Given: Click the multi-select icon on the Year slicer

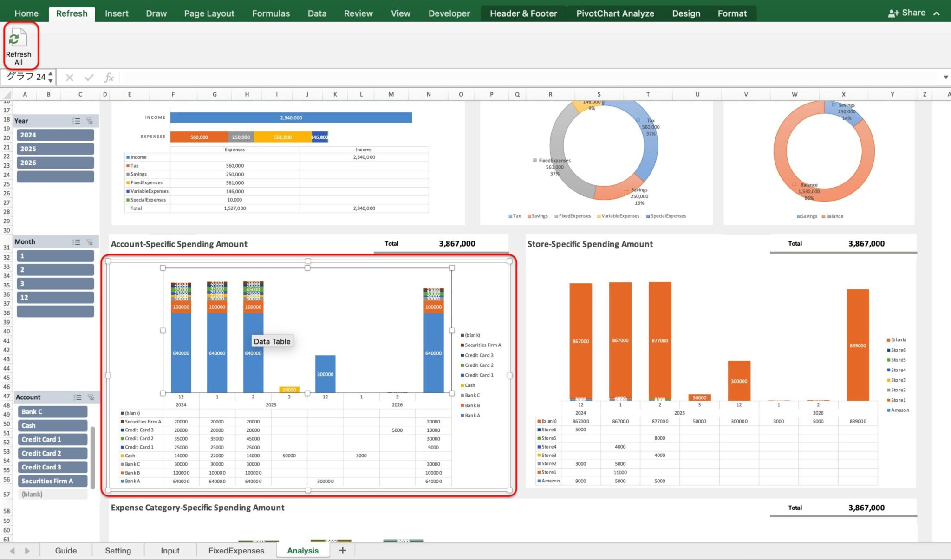Looking at the screenshot, I should (x=76, y=120).
